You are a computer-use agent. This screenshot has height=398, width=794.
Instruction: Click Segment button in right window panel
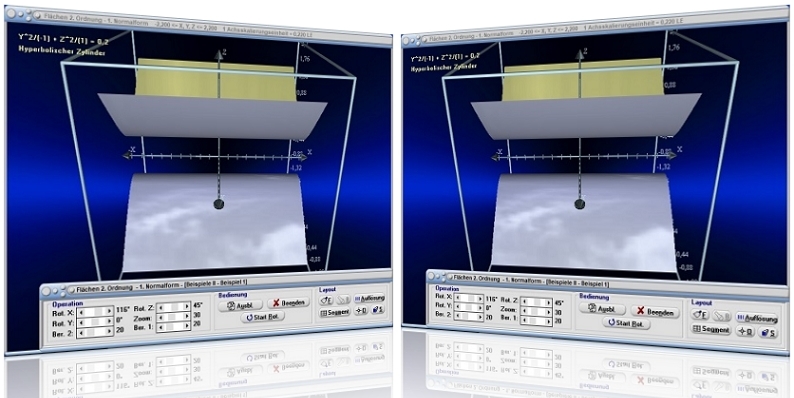(711, 330)
